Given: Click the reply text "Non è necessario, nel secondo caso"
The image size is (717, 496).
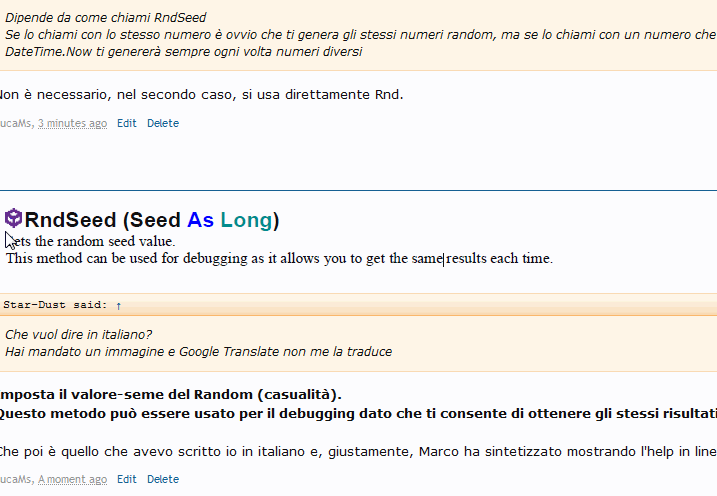Looking at the screenshot, I should pyautogui.click(x=200, y=95).
